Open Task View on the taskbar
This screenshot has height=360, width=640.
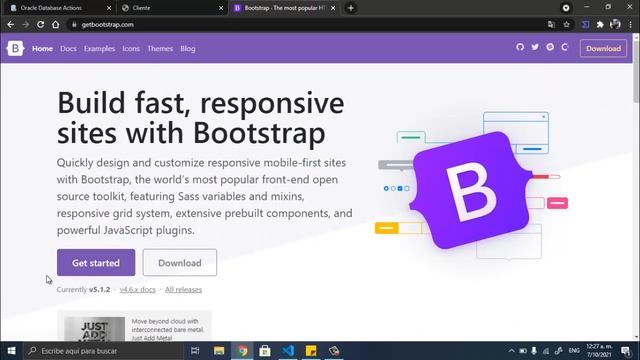point(195,351)
